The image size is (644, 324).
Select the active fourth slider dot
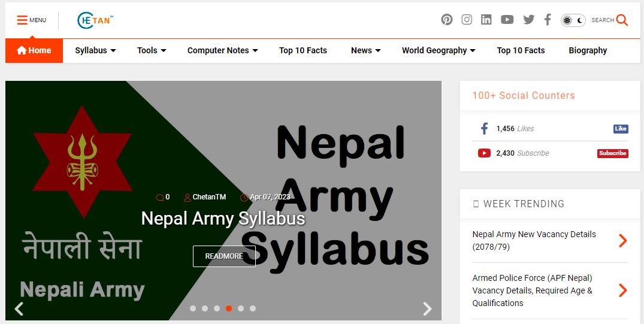tap(229, 308)
